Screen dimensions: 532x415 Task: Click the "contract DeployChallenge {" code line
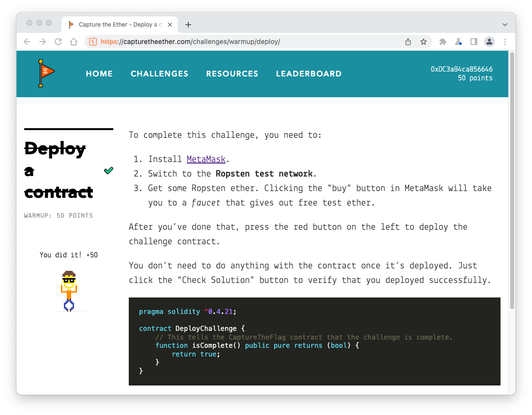click(192, 328)
